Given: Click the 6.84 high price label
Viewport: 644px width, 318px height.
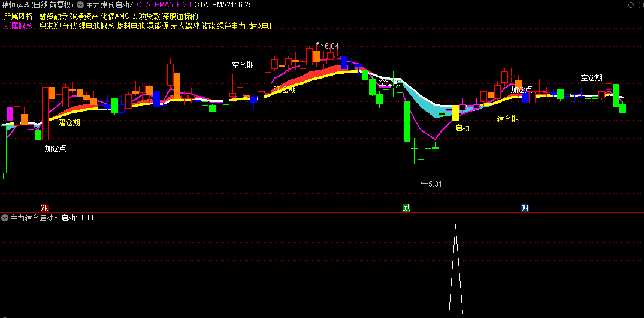Looking at the screenshot, I should [x=331, y=46].
